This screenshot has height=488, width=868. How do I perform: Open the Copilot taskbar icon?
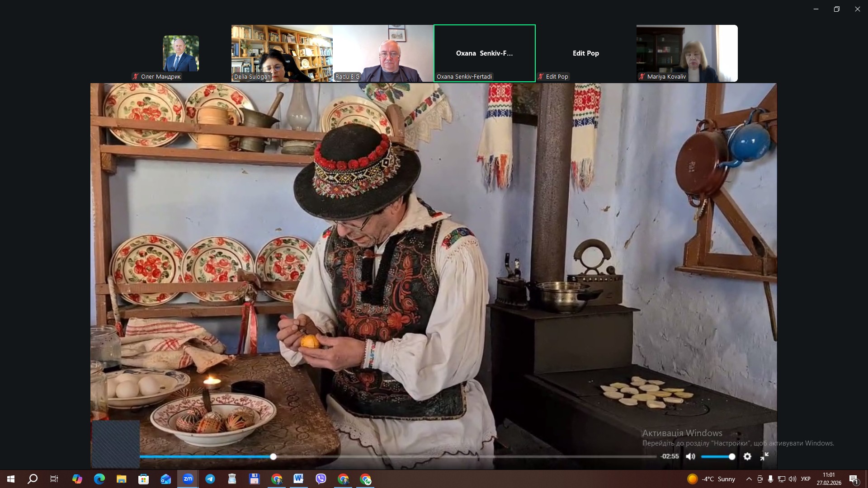[77, 479]
